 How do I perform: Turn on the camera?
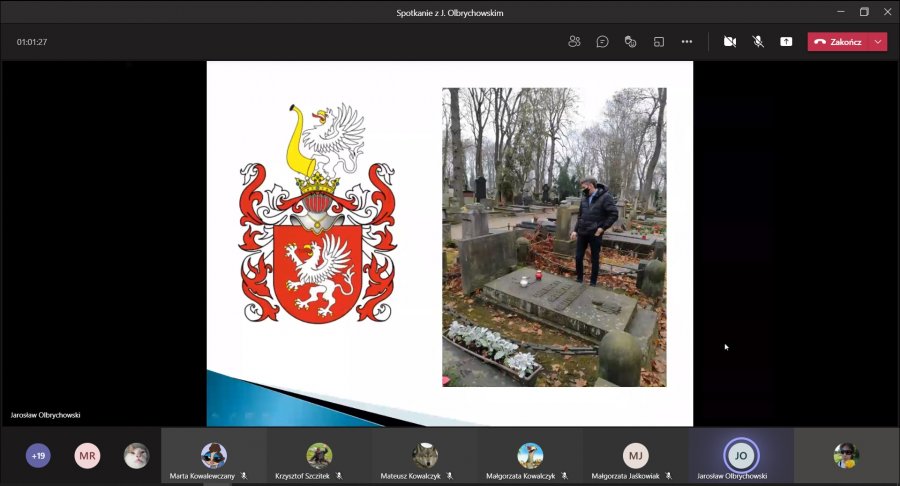click(730, 42)
